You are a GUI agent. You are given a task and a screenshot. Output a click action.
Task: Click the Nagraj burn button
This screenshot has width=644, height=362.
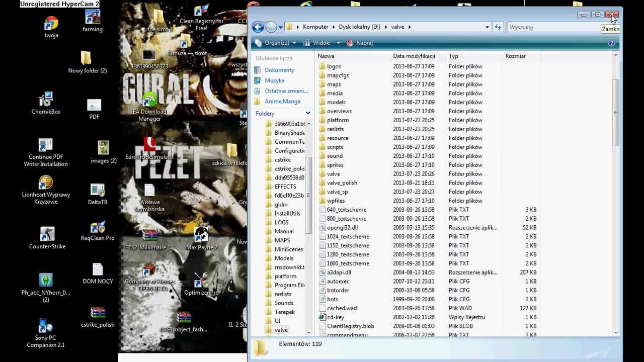pyautogui.click(x=360, y=43)
